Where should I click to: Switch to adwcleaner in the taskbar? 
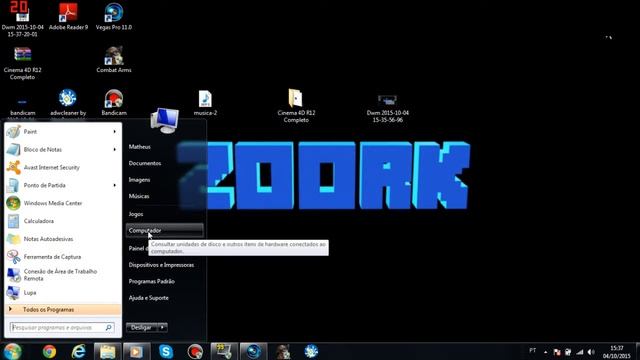click(311, 351)
